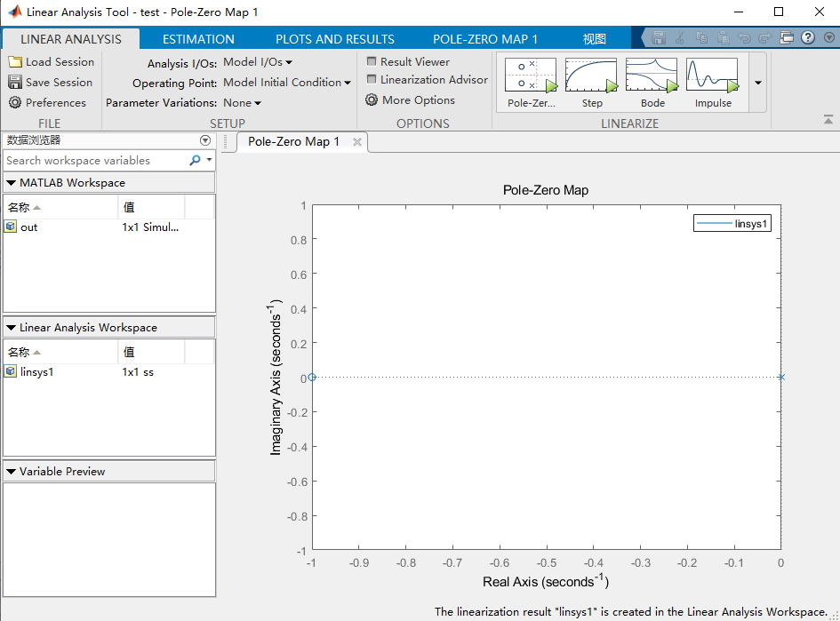Click the Save Session disk icon
The image size is (840, 621).
[x=15, y=83]
